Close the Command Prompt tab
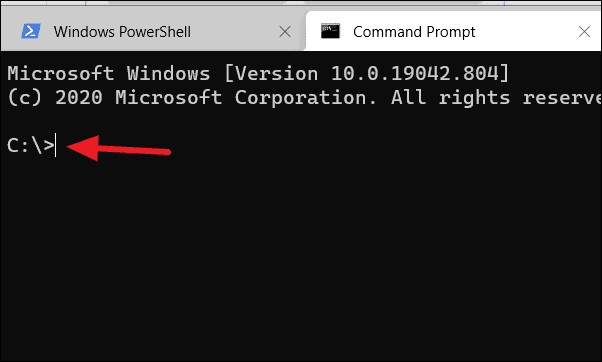 (584, 32)
